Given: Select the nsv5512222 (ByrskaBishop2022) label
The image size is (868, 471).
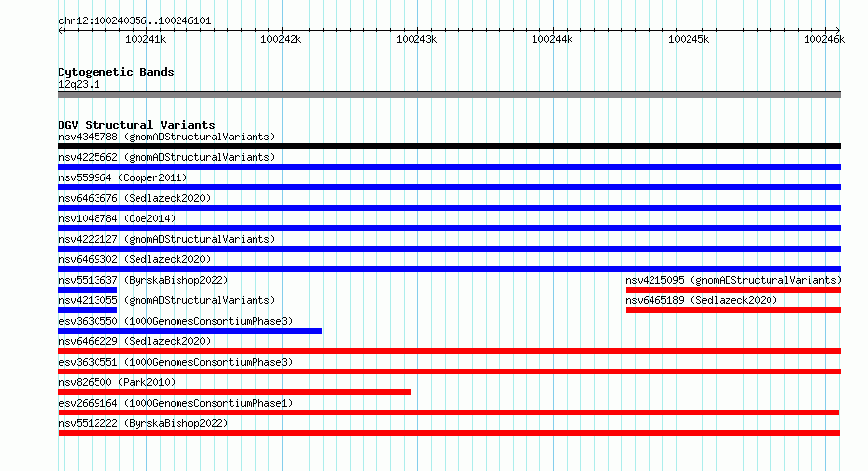Looking at the screenshot, I should click(143, 423).
